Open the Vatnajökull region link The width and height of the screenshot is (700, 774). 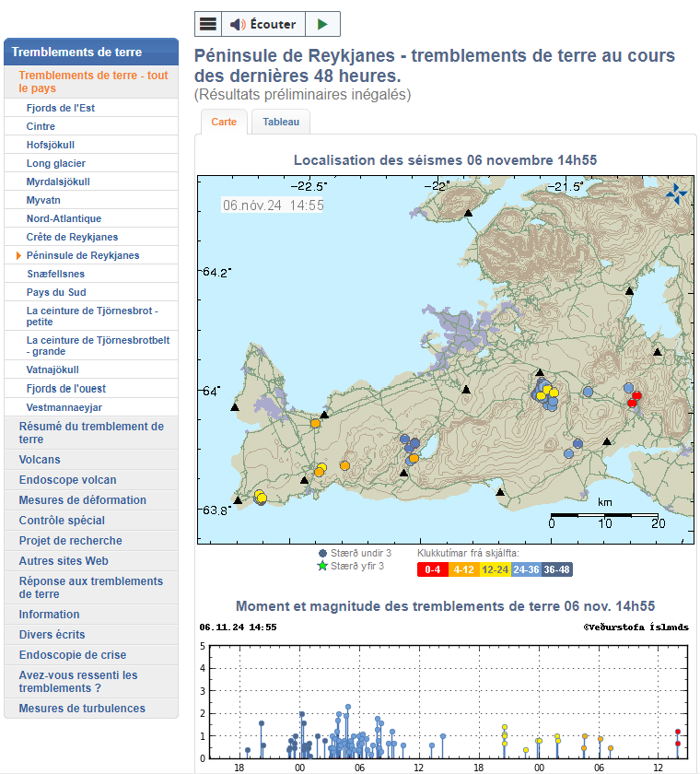point(52,369)
